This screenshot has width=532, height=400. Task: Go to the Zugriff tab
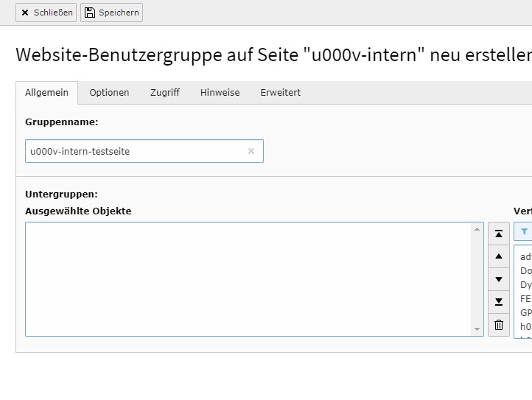tap(164, 93)
